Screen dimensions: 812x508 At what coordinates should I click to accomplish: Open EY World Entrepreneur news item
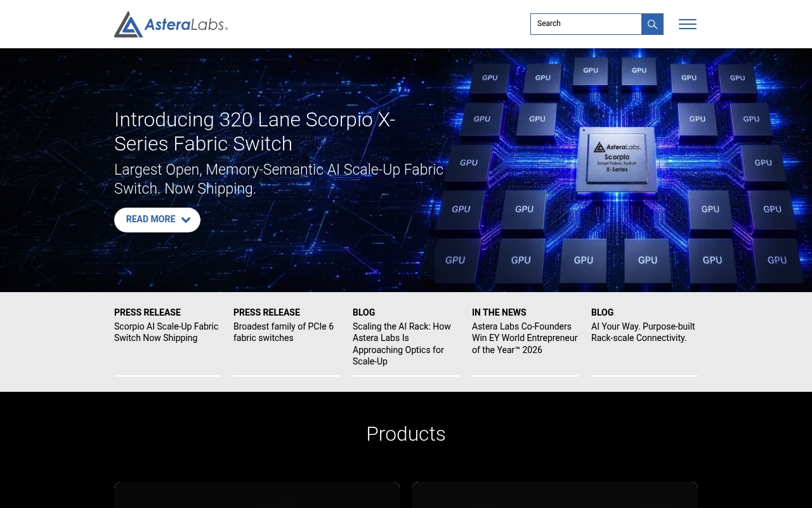tap(525, 338)
